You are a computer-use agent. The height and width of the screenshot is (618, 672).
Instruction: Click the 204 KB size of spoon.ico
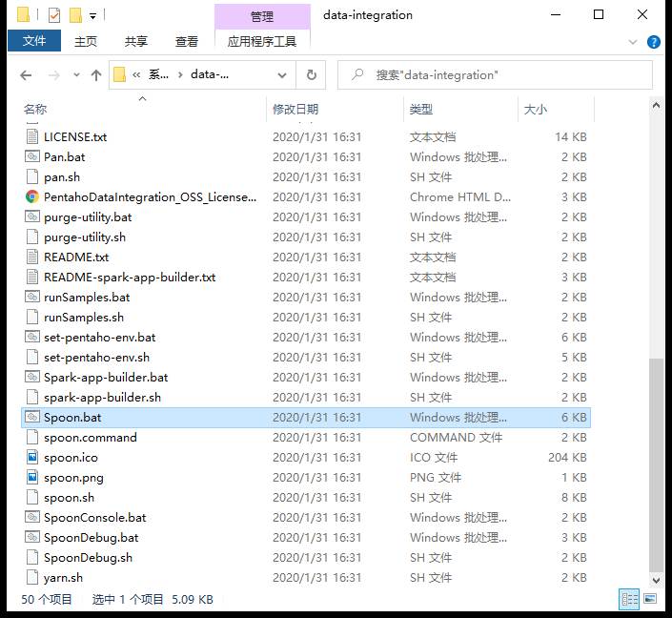567,457
